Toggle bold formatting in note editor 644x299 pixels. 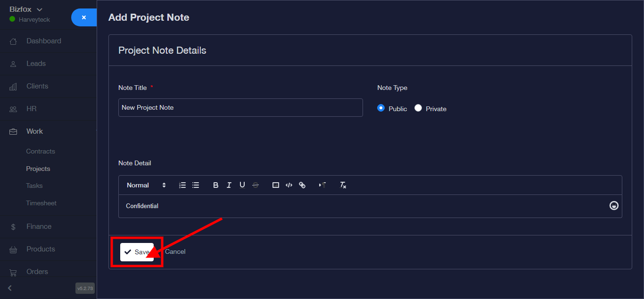coord(216,185)
